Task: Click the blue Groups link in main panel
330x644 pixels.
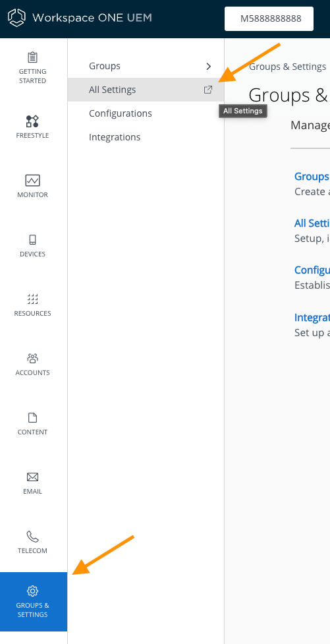Action: [312, 177]
